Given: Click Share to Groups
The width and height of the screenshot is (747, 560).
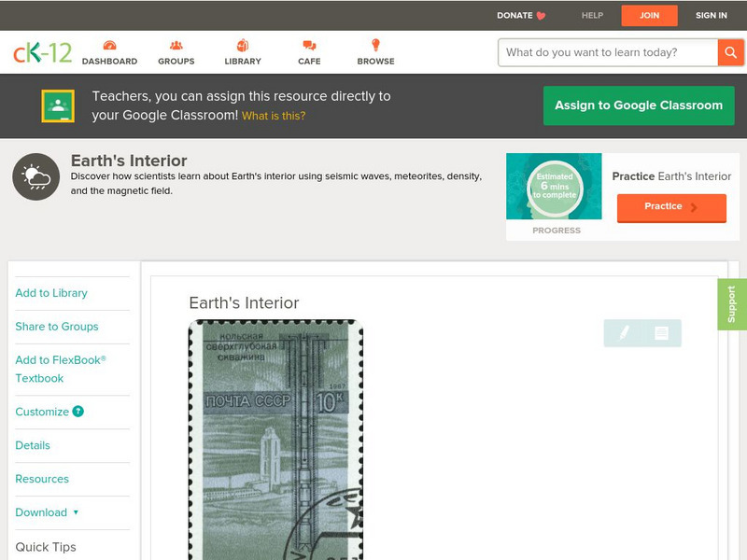Looking at the screenshot, I should [x=57, y=326].
